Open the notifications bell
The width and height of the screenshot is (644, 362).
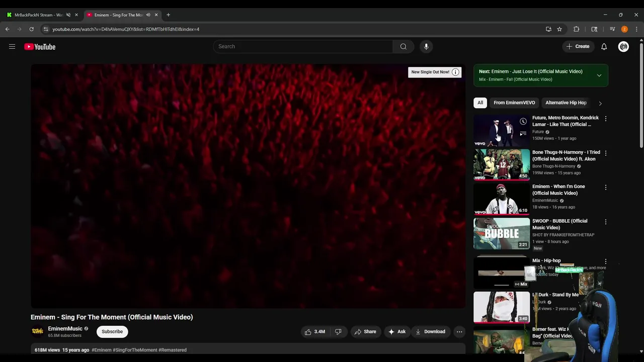[604, 46]
